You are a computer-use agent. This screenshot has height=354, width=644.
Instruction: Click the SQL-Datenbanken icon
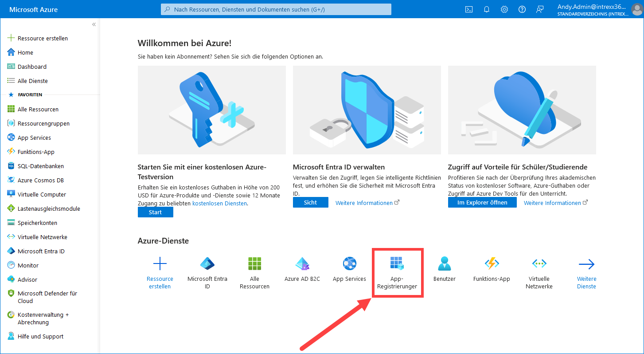pos(11,166)
